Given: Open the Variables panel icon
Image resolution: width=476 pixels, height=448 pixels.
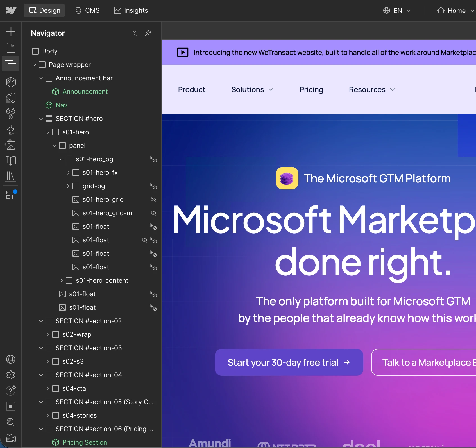Looking at the screenshot, I should [x=11, y=98].
